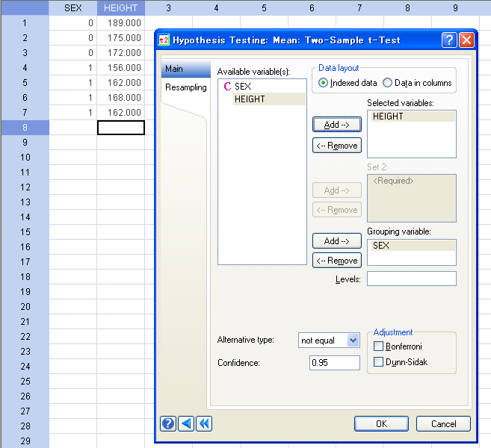Select the SEX cell in row 1
Screen dimensions: 491x448
pyautogui.click(x=73, y=23)
